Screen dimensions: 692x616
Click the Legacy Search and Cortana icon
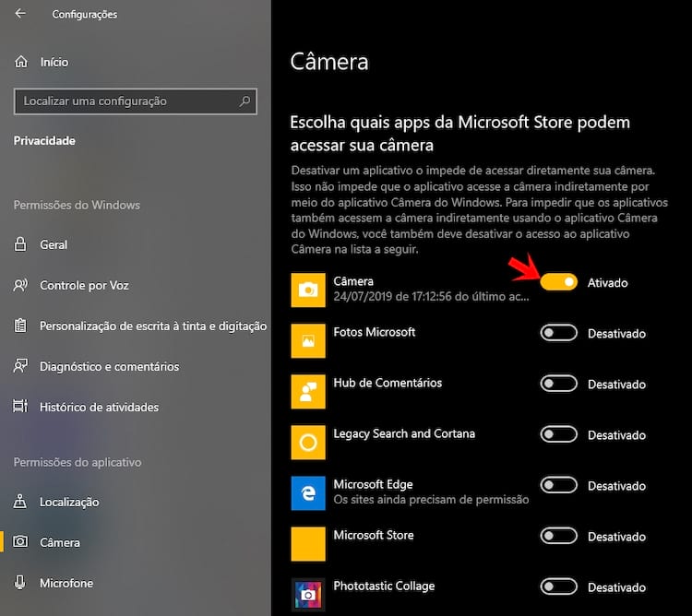(x=308, y=442)
